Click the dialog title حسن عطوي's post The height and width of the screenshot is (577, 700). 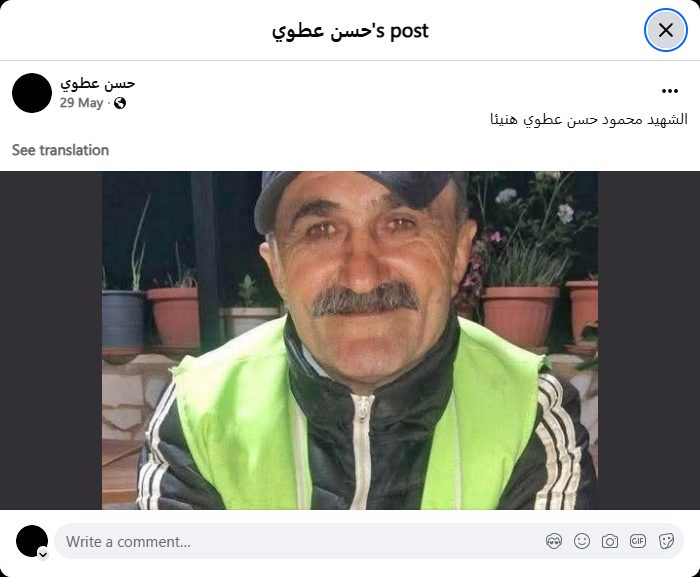(x=350, y=31)
